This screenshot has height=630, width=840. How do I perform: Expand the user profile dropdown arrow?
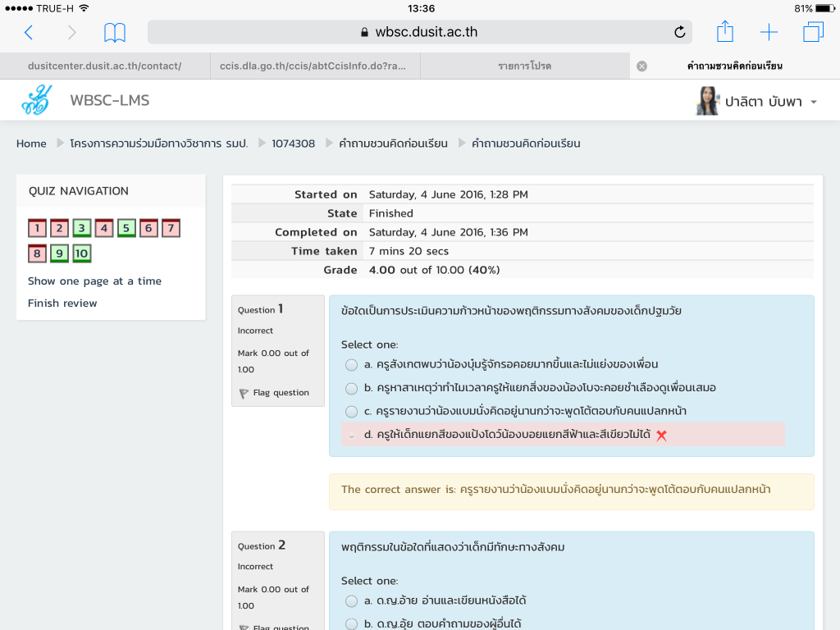(x=814, y=103)
